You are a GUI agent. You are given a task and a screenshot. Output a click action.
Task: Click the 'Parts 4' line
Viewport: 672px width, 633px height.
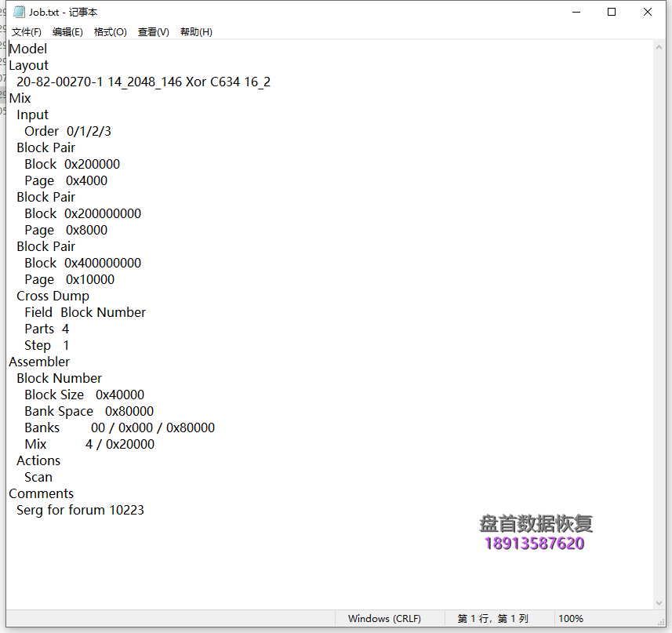[x=47, y=329]
